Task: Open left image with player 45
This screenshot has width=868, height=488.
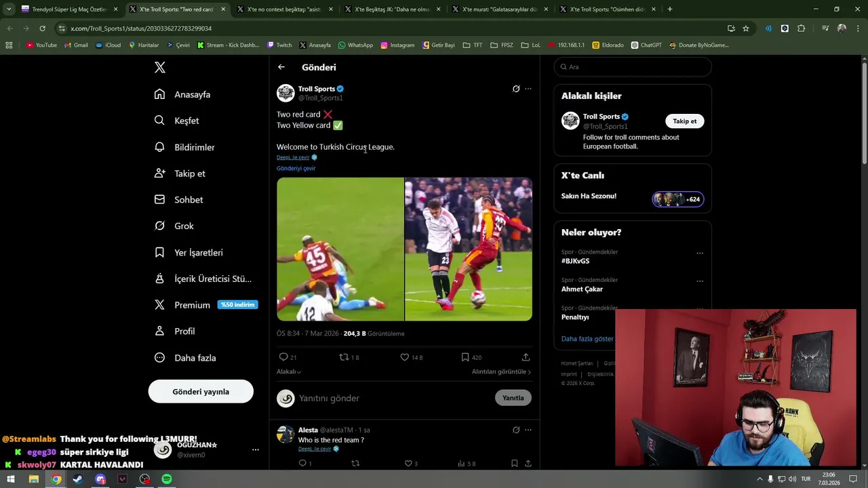Action: coord(340,249)
